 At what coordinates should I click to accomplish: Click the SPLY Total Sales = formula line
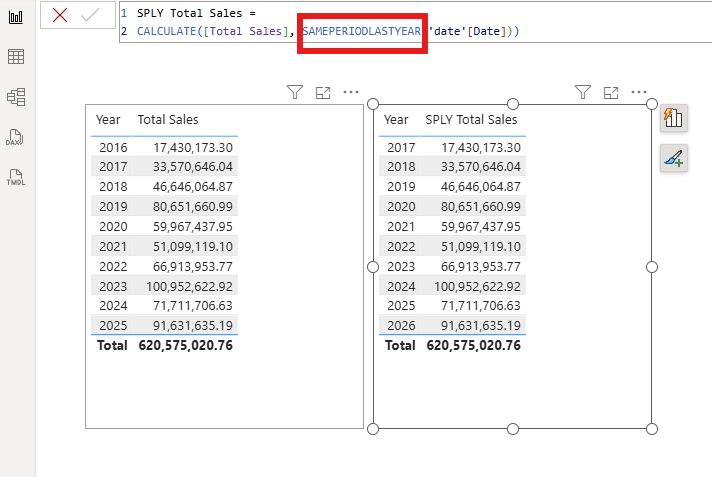pos(196,13)
